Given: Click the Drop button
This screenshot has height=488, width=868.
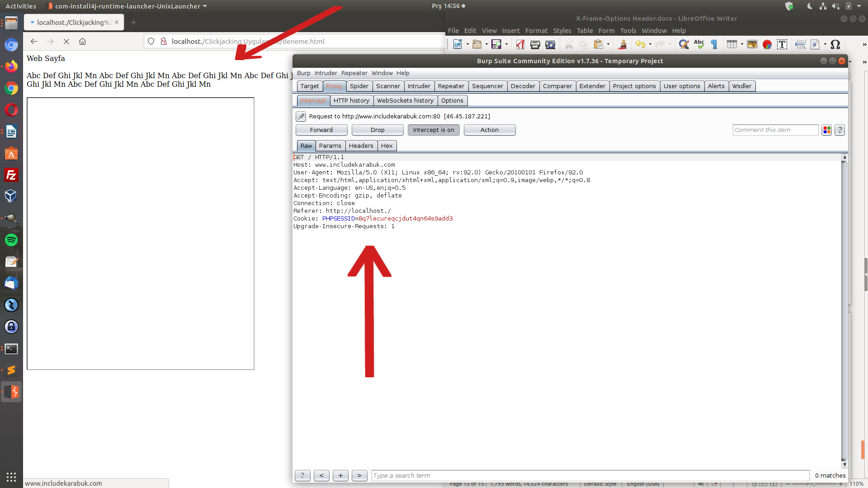Looking at the screenshot, I should (x=377, y=130).
